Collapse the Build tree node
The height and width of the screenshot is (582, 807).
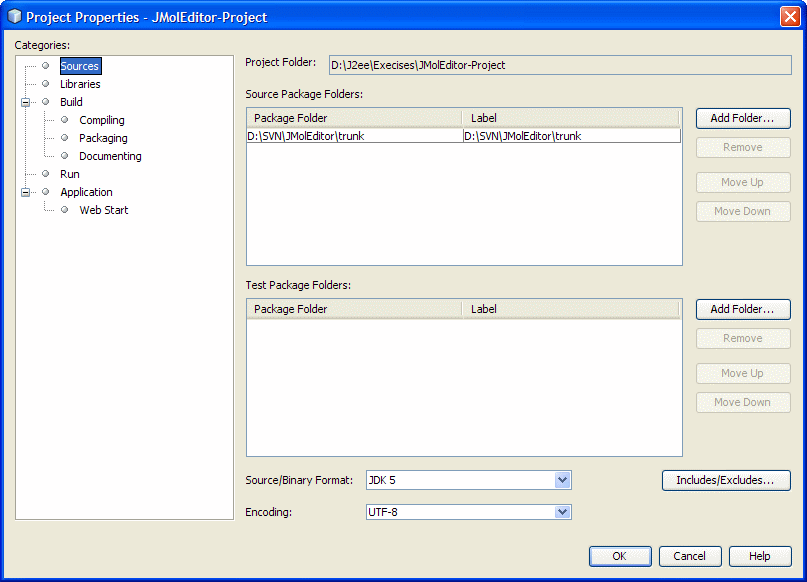[25, 102]
